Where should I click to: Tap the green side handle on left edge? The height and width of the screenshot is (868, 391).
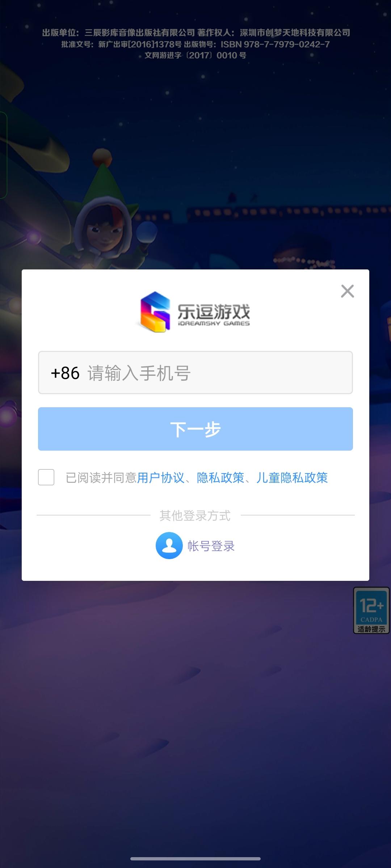pyautogui.click(x=3, y=155)
